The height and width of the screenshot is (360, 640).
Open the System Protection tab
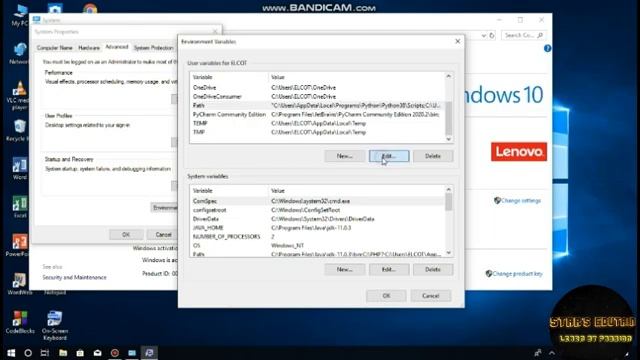[153, 48]
